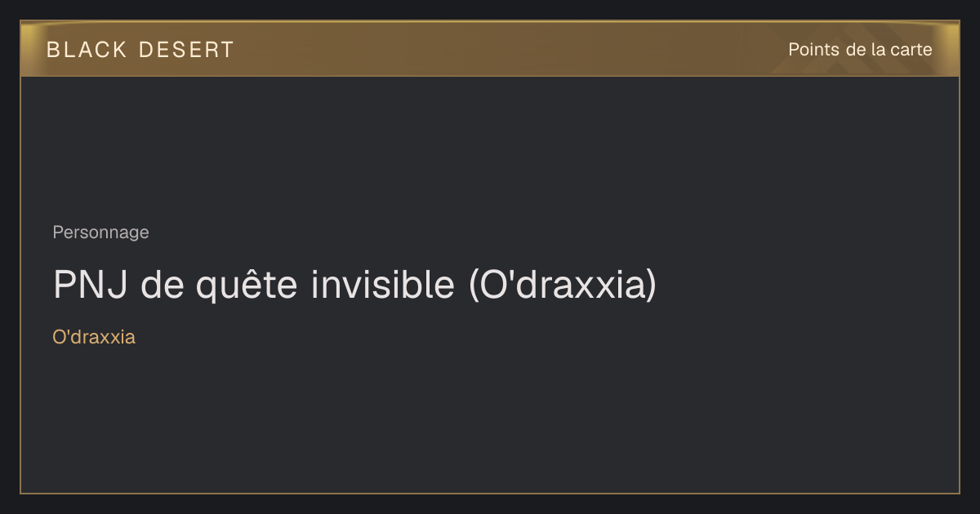
Task: Click the word invisible in the title
Action: pyautogui.click(x=381, y=285)
